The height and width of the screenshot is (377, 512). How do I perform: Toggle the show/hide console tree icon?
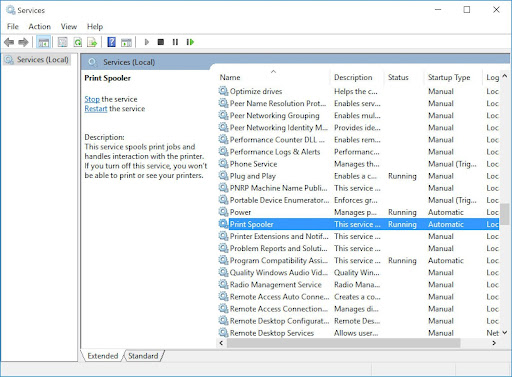[x=44, y=42]
